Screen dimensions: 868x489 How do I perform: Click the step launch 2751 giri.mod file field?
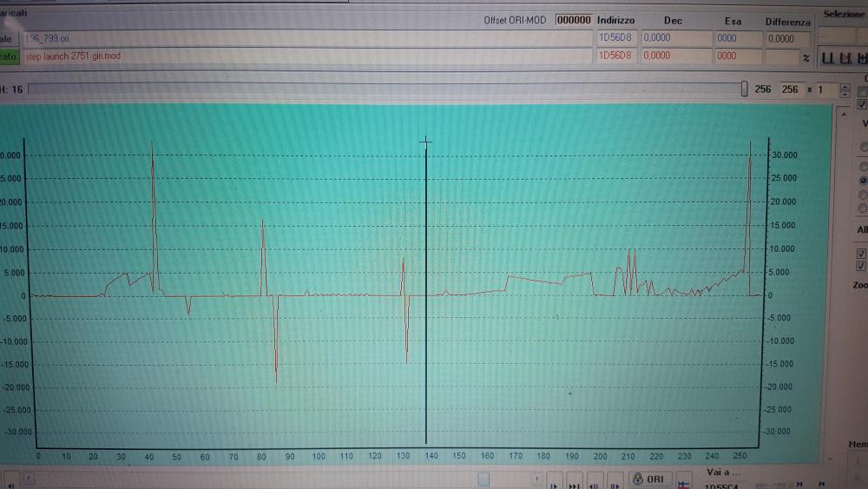point(304,56)
